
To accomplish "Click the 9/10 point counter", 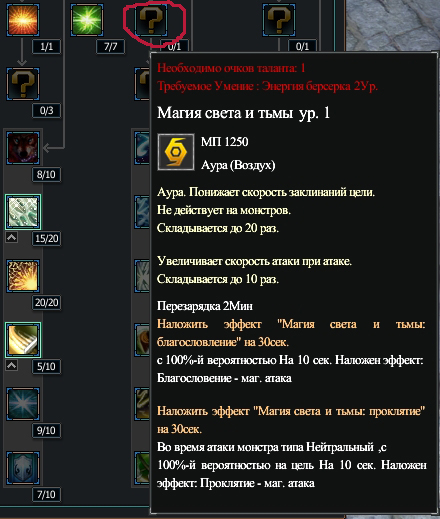I will 46,430.
